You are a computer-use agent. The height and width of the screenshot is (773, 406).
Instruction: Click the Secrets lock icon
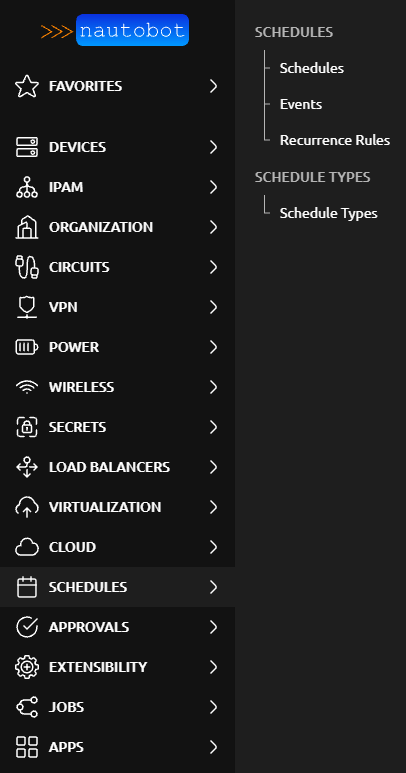coord(27,427)
